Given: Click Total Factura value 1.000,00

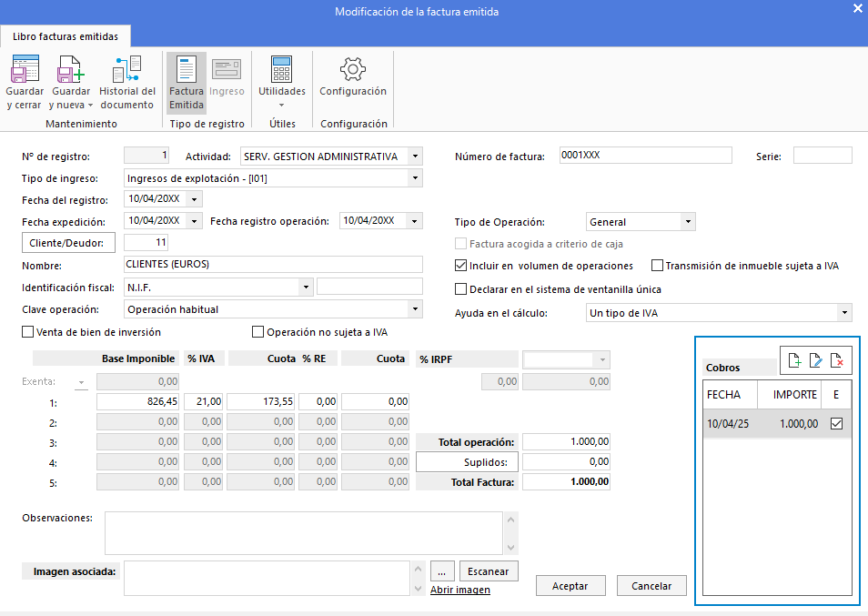Looking at the screenshot, I should [566, 481].
